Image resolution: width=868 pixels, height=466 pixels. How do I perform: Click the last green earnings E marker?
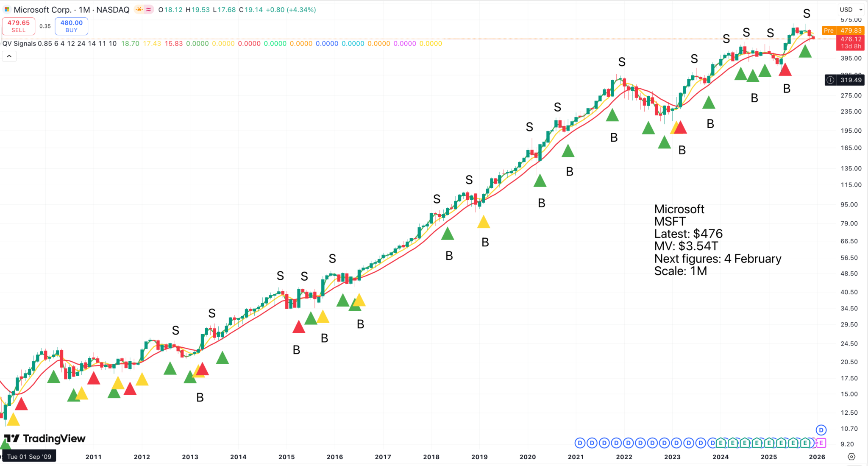tap(805, 443)
